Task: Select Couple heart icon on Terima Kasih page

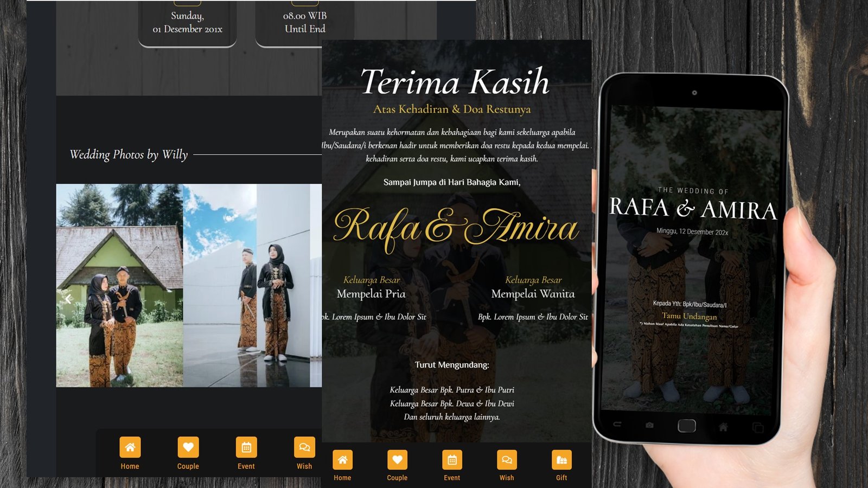Action: (x=397, y=460)
